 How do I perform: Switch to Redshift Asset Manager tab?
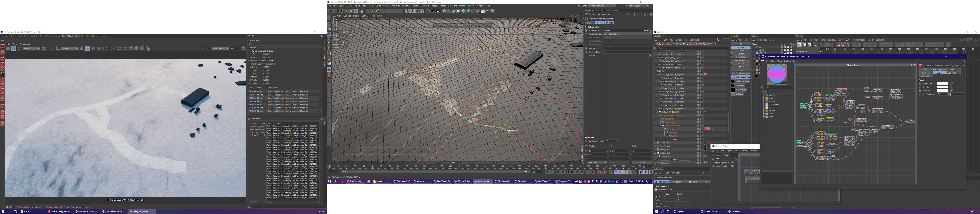(91, 36)
